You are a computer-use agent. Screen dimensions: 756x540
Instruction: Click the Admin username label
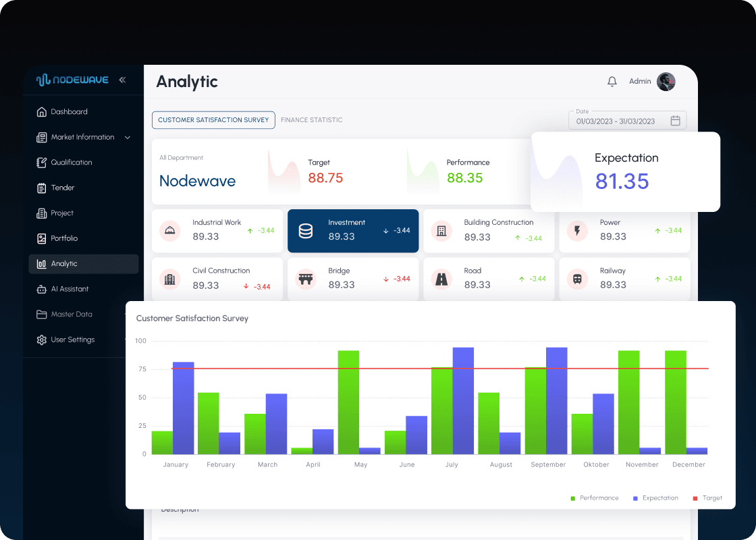click(640, 82)
